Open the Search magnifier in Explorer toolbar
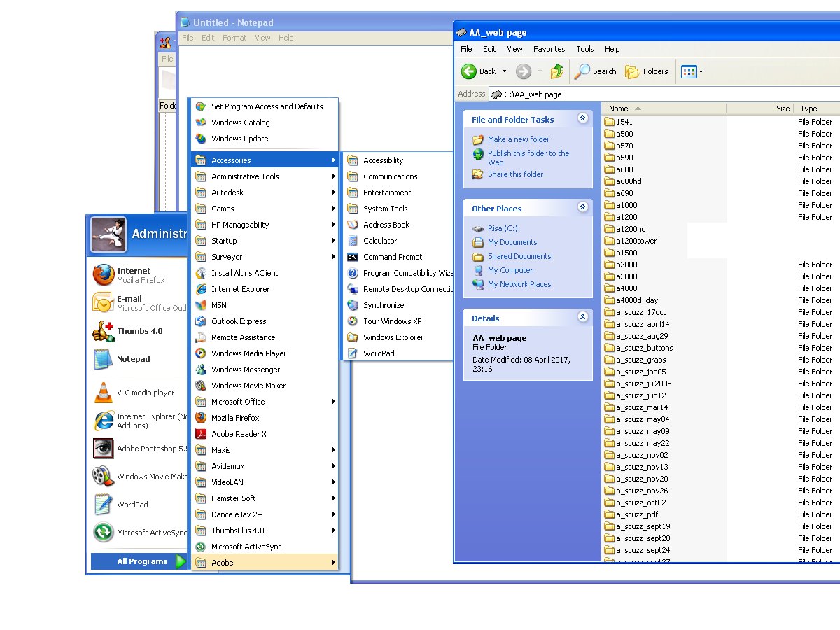The width and height of the screenshot is (840, 630). coord(582,71)
